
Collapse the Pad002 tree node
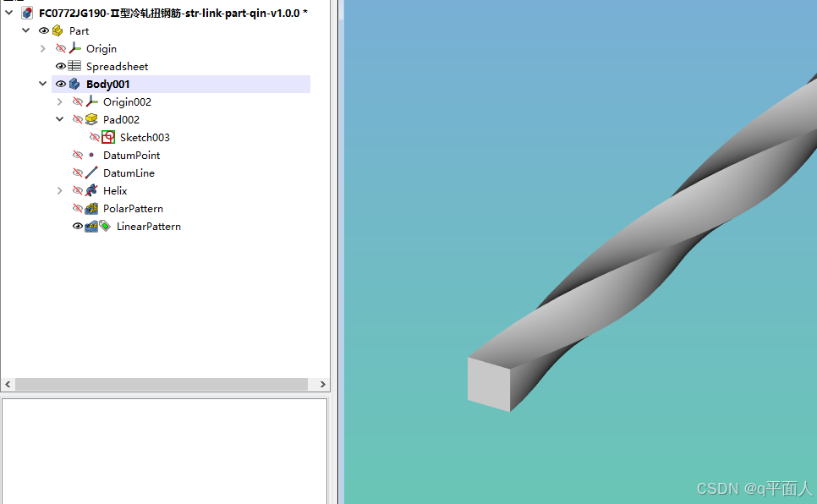pyautogui.click(x=59, y=119)
